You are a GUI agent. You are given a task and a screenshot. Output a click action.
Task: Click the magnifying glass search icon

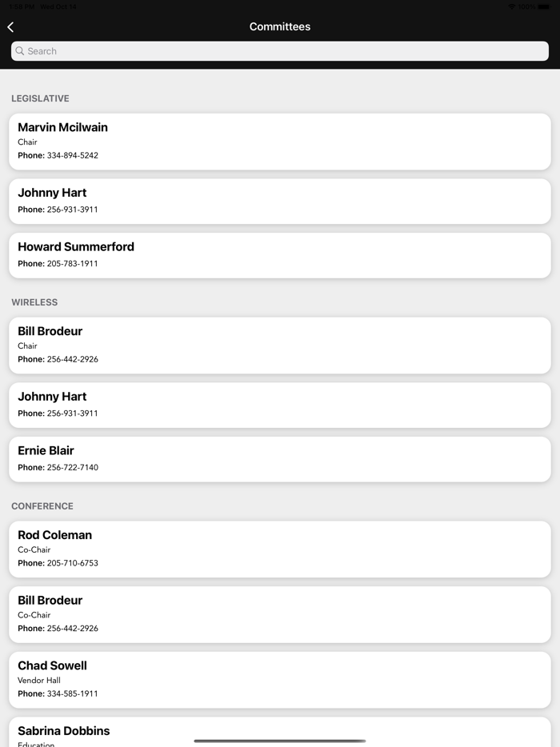click(20, 51)
